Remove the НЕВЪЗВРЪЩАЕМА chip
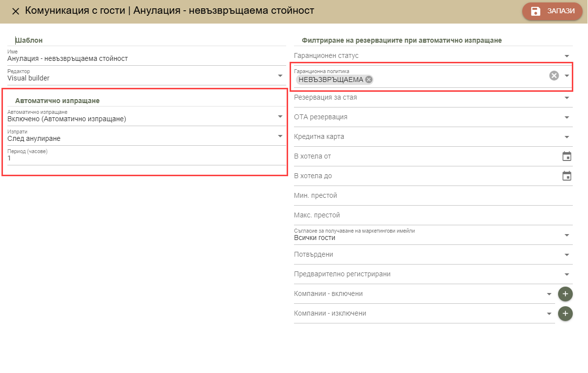Viewport: 588px width, 373px height. pos(369,80)
